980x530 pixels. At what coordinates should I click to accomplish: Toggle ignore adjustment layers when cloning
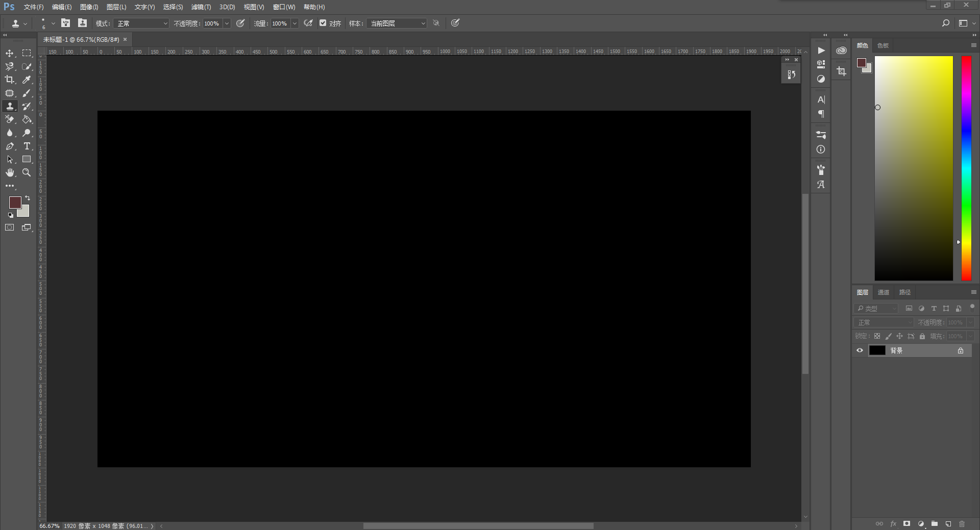coord(436,23)
